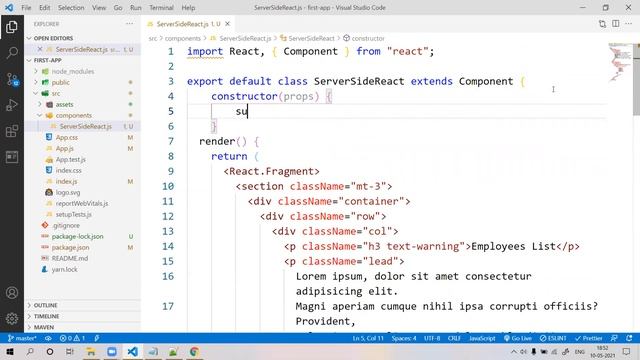Open the Project Manager icon below Extensions
This screenshot has height=360, width=640.
[x=12, y=157]
